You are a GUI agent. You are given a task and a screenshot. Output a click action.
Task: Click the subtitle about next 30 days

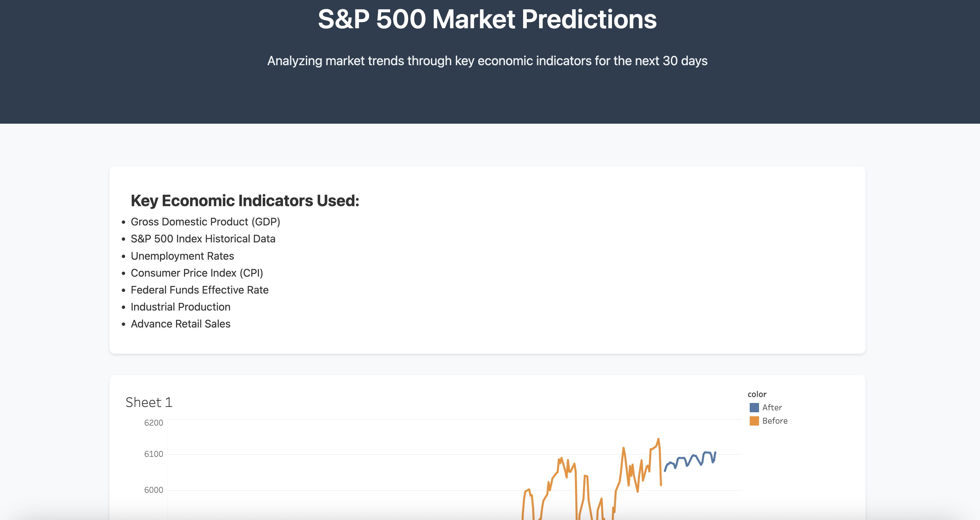pyautogui.click(x=487, y=61)
